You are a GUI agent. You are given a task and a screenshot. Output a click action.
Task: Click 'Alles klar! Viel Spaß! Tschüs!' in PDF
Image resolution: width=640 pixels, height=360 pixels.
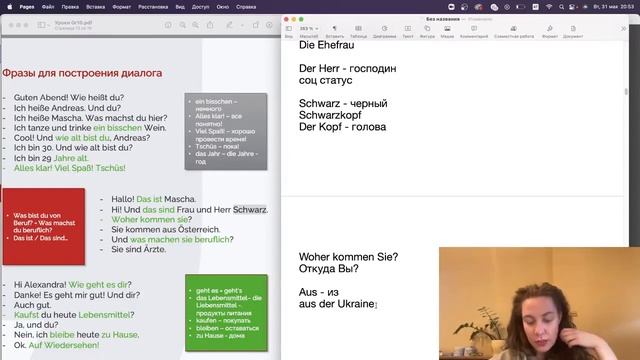pos(69,168)
